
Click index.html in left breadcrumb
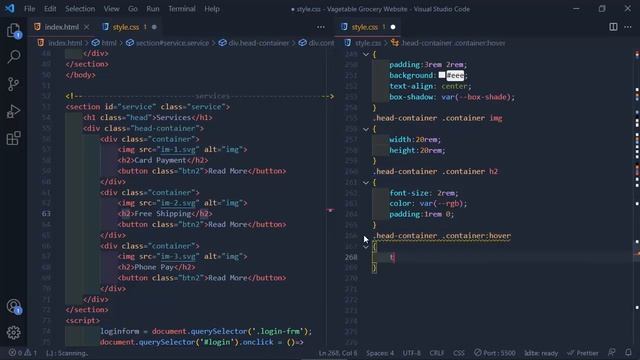click(x=65, y=43)
